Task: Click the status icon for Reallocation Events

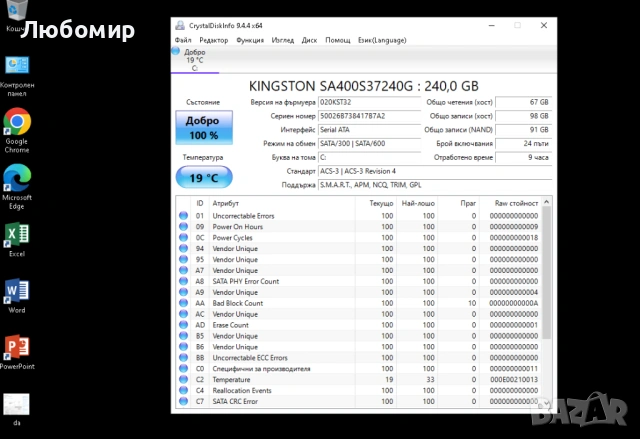Action: click(183, 390)
